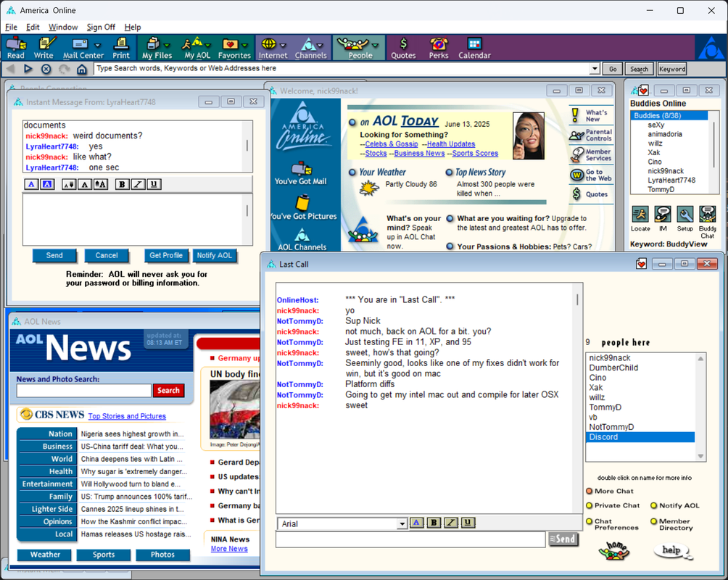
Task: Open the Window menu
Action: click(63, 27)
